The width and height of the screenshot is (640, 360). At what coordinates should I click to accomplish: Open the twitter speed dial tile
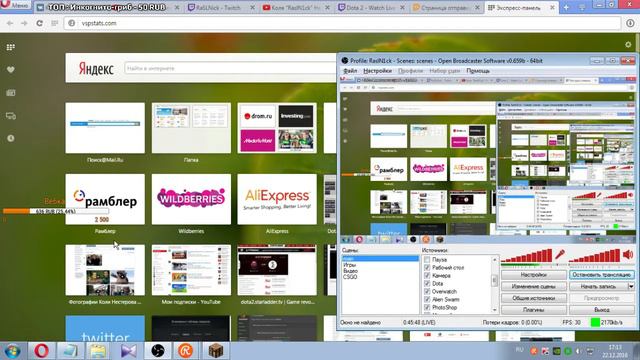coord(105,328)
